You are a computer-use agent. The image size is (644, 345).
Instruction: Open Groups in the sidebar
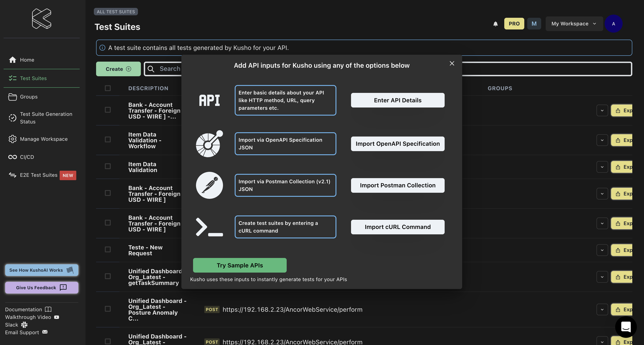(29, 97)
